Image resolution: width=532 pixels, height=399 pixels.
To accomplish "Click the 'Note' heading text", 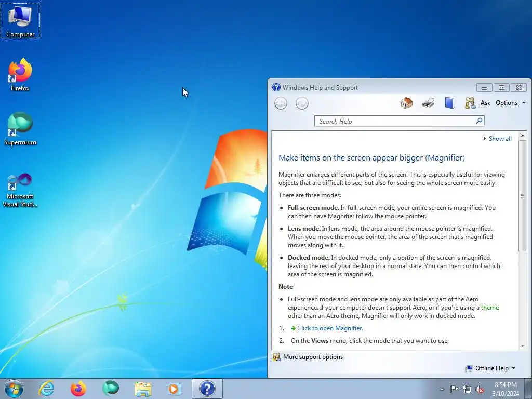I will (x=286, y=287).
